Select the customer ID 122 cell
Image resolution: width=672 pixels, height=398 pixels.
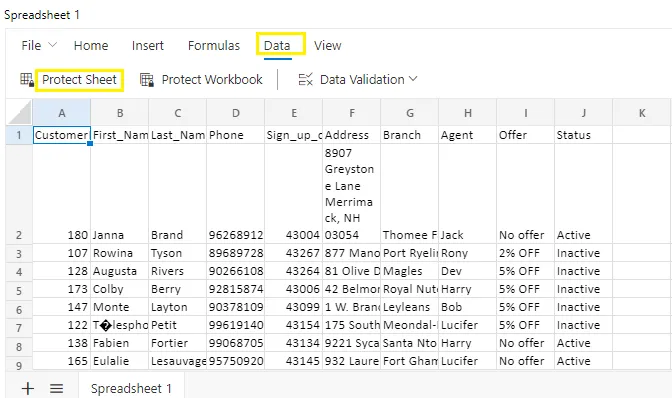tap(62, 325)
